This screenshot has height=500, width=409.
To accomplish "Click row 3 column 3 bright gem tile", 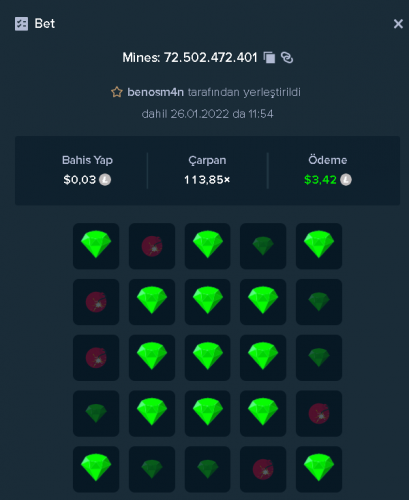I will (x=207, y=358).
